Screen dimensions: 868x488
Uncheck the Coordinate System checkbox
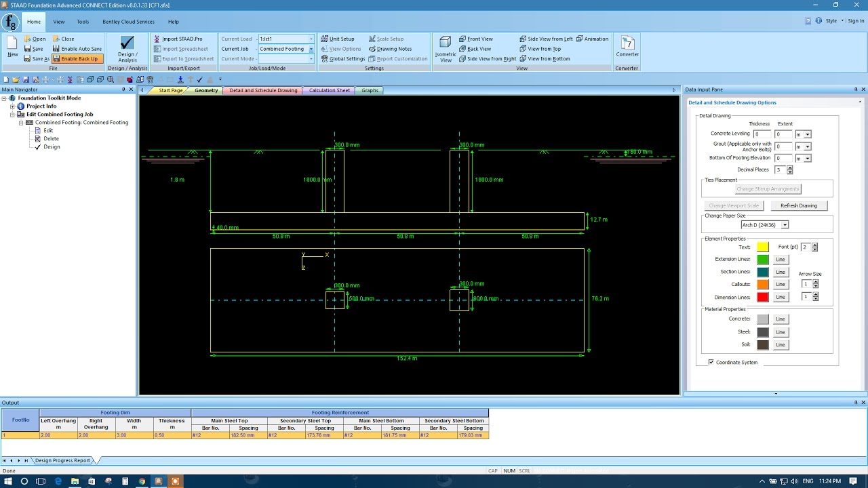[711, 362]
